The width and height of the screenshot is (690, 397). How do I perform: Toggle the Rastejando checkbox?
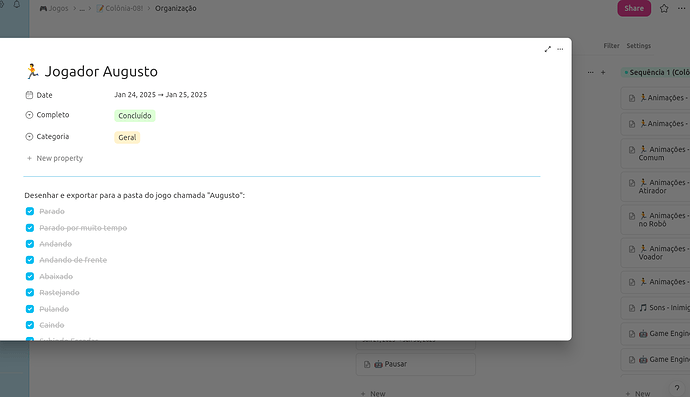[30, 293]
